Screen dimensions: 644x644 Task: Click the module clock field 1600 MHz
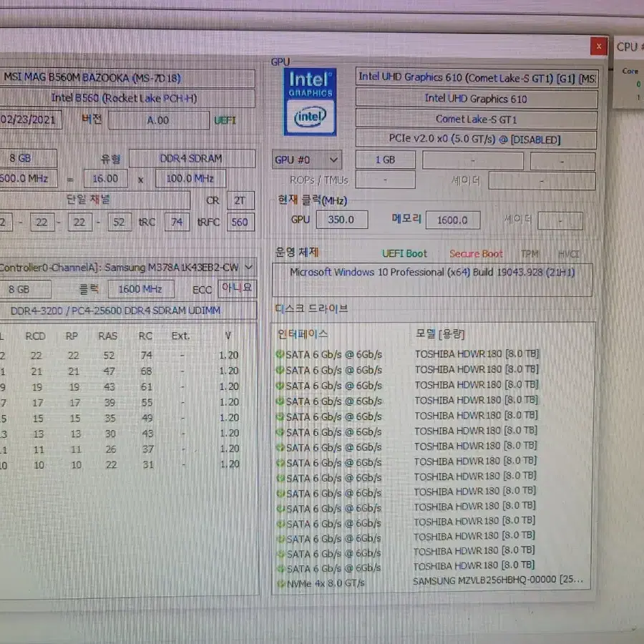click(140, 289)
